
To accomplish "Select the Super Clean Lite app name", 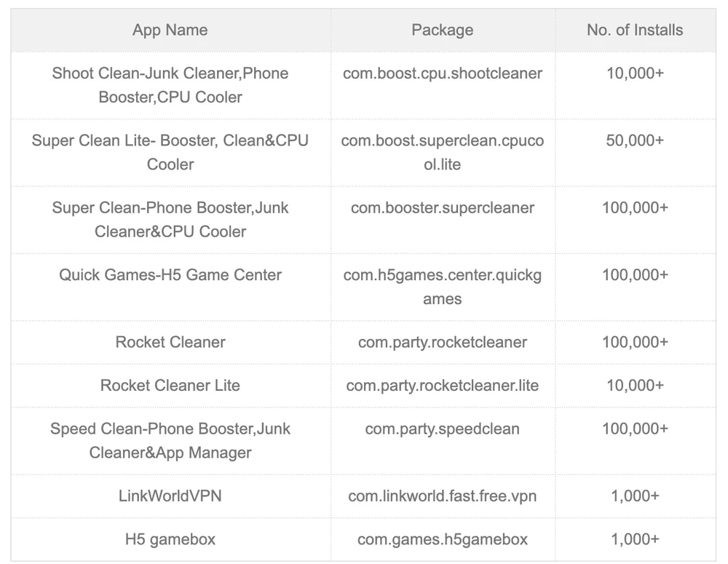I will pyautogui.click(x=170, y=152).
